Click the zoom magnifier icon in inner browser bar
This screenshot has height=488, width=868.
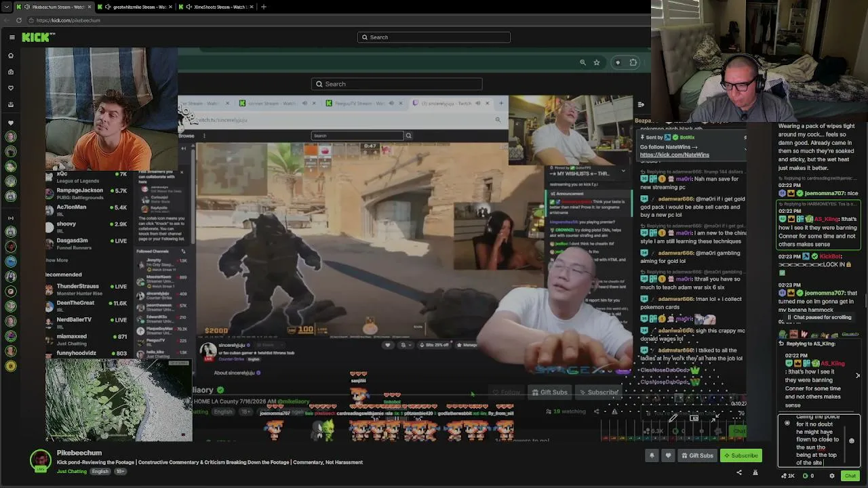(x=583, y=62)
